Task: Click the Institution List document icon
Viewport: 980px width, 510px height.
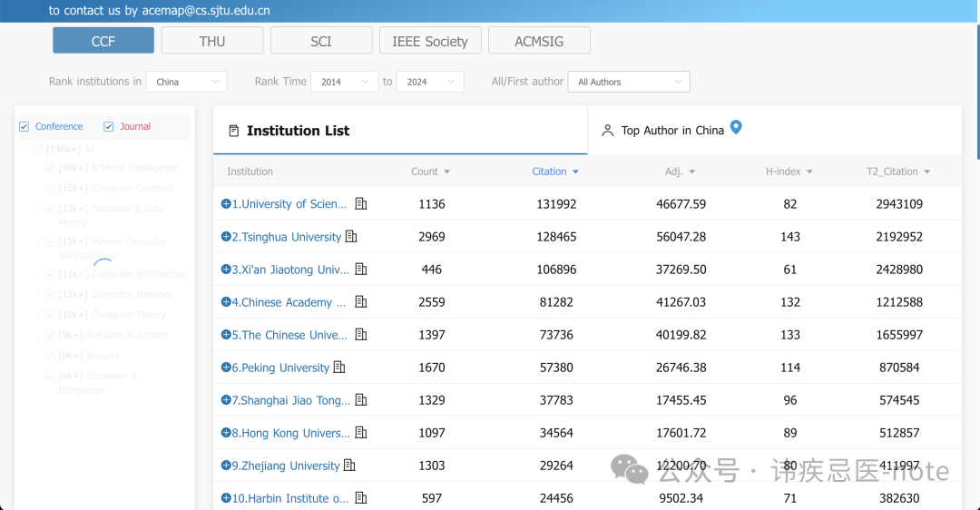Action: (234, 131)
